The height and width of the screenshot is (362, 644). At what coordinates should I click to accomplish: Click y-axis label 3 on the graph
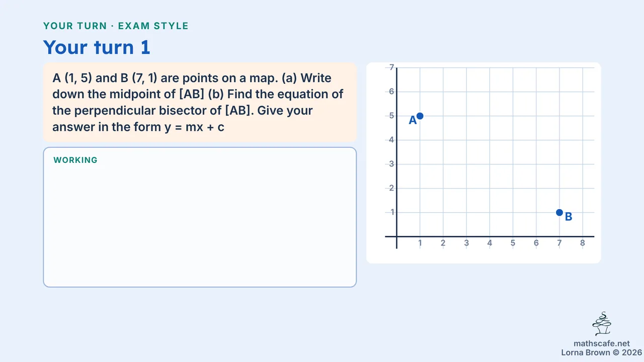click(x=391, y=164)
